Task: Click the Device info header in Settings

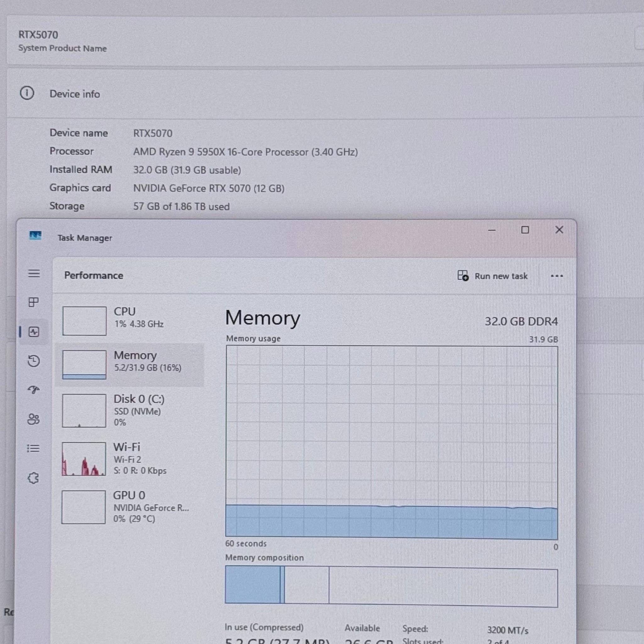Action: pos(75,94)
